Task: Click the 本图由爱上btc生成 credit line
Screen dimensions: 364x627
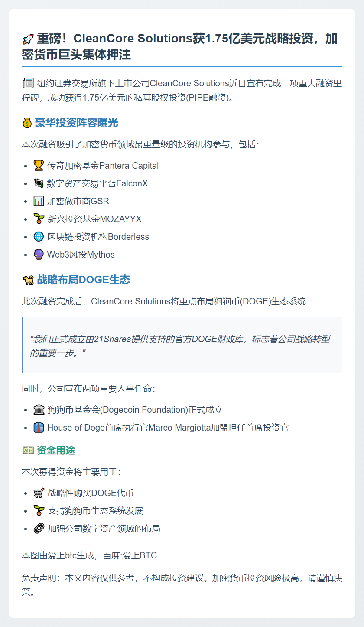Action: pyautogui.click(x=89, y=555)
